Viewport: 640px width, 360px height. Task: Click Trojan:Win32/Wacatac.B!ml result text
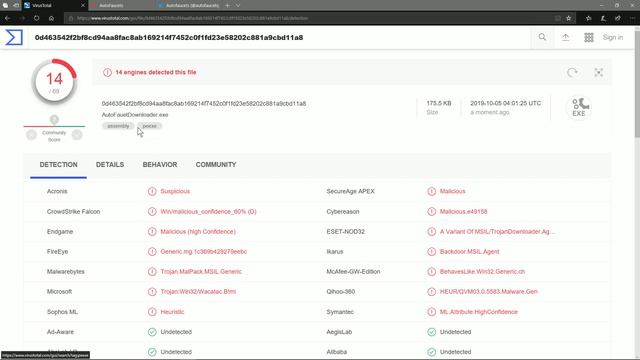[198, 291]
